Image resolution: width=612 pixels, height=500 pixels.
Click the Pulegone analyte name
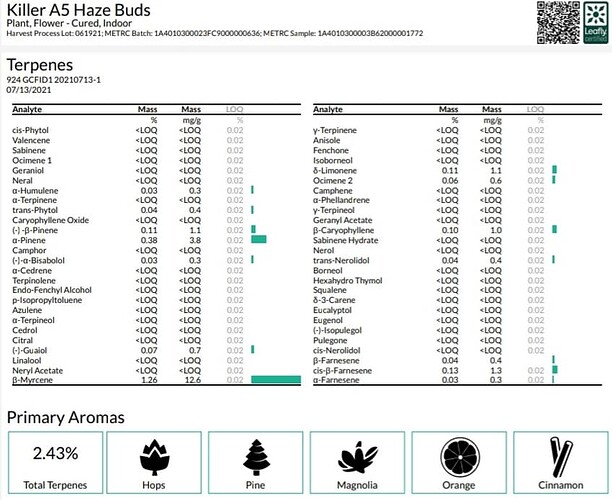click(330, 340)
